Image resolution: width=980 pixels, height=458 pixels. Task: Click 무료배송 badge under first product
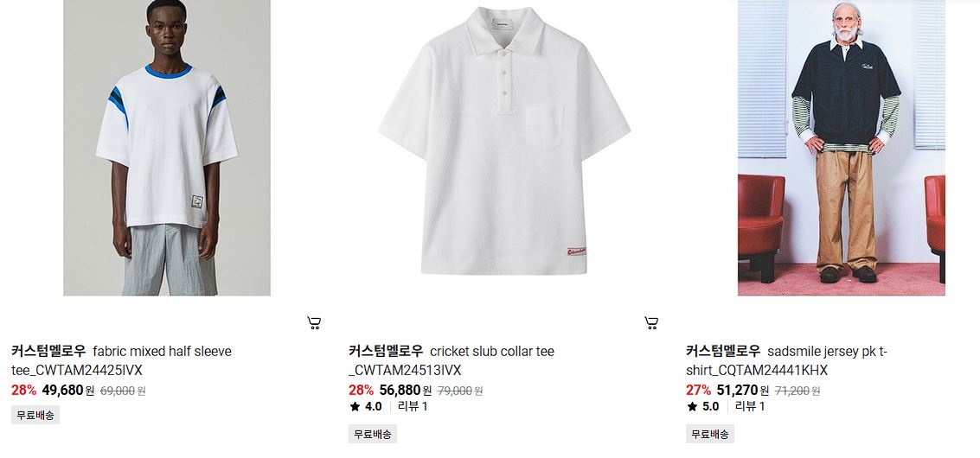[x=35, y=415]
